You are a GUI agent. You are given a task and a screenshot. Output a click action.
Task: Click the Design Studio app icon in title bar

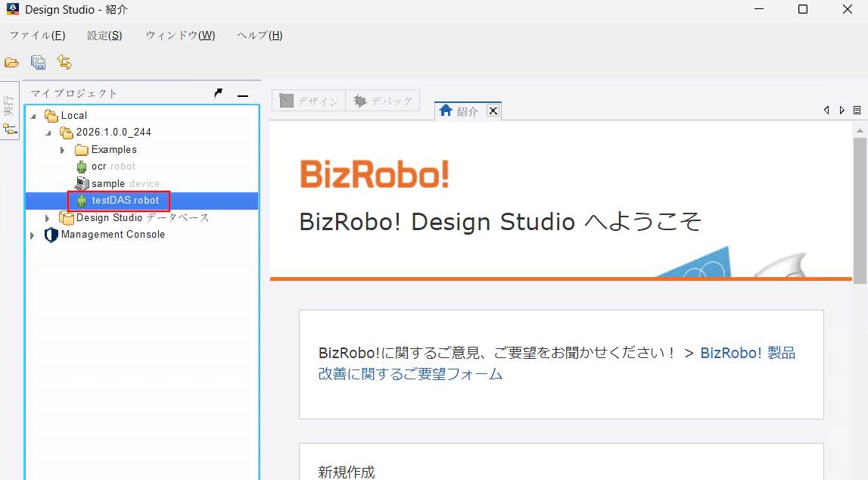point(12,9)
